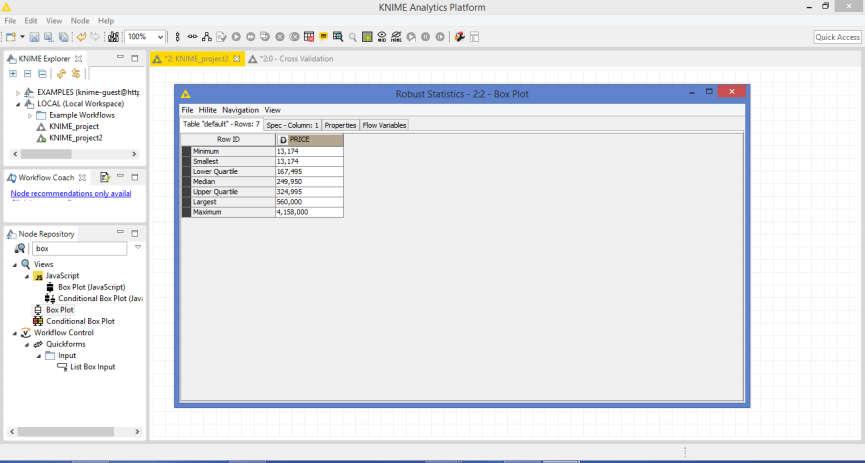
Task: Select KNIME_project2 in the explorer tree
Action: 76,138
